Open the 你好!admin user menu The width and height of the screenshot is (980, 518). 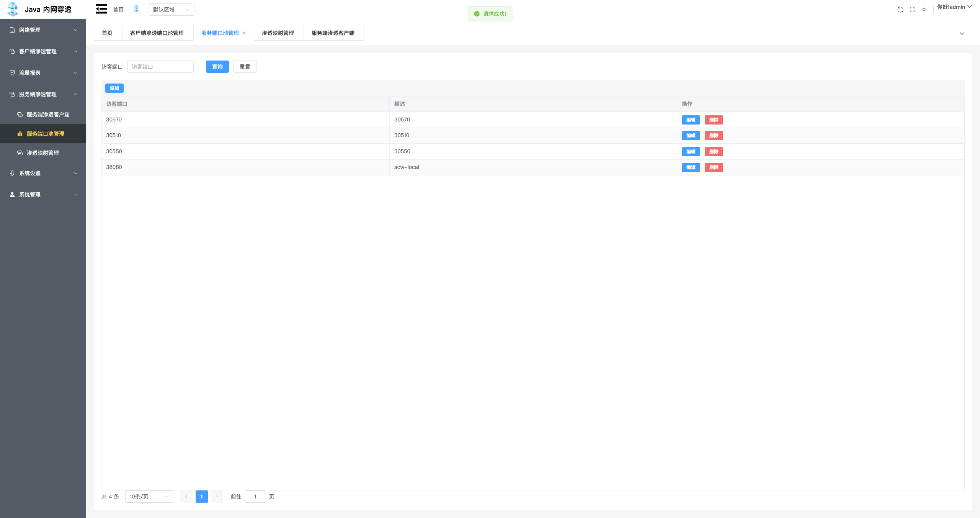click(954, 7)
